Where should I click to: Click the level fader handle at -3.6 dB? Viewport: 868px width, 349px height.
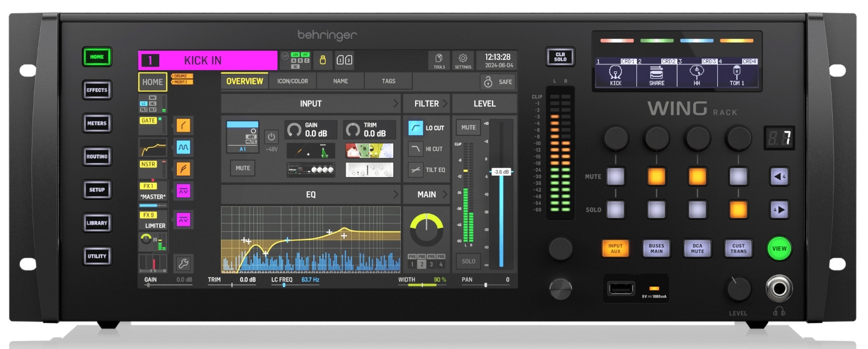tap(501, 172)
